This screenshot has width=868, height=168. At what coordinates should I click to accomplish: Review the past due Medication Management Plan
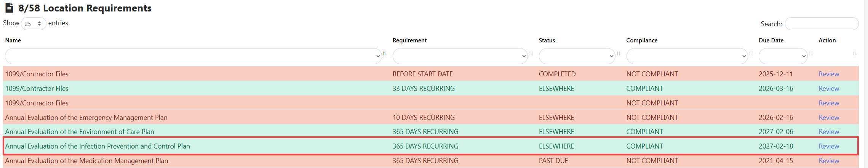(829, 161)
